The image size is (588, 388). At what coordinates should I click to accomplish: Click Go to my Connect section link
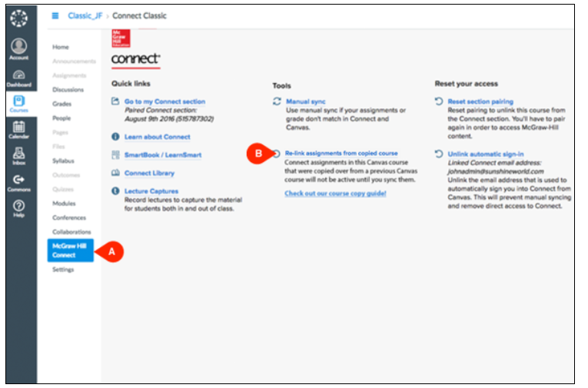[x=164, y=101]
